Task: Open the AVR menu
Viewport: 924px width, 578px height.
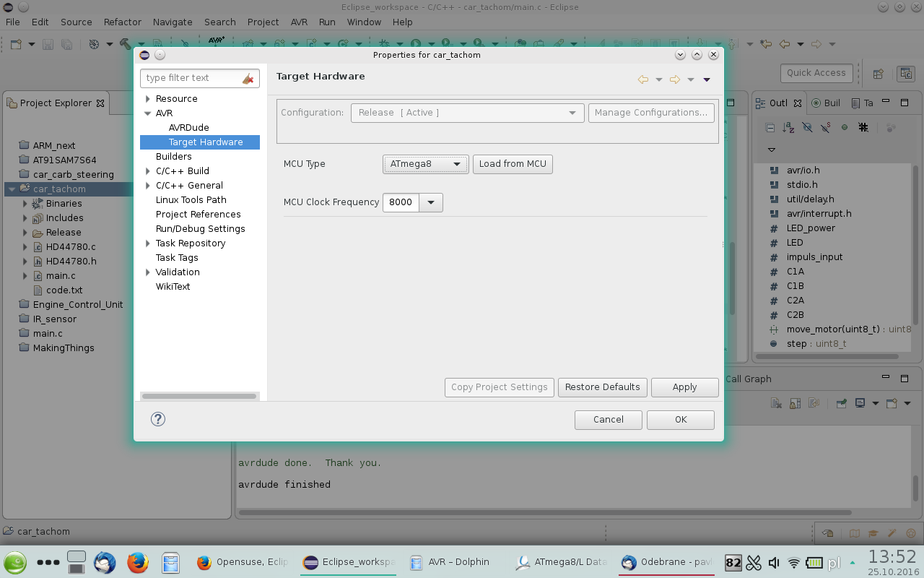Action: pyautogui.click(x=299, y=22)
